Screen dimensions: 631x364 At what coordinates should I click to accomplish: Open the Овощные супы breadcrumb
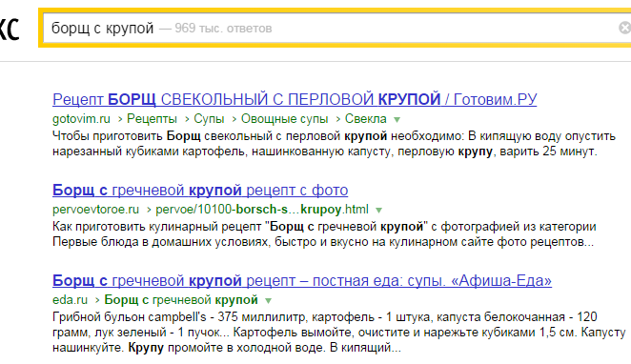284,119
